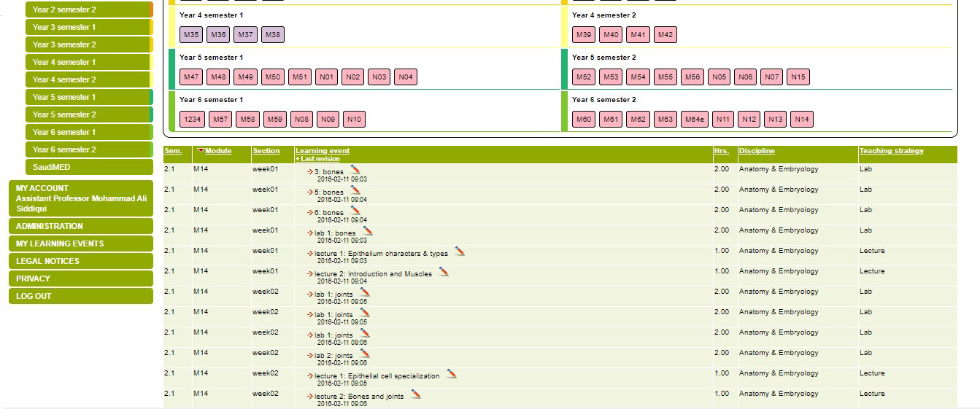Sort the table by the Module column header
980x409 pixels.
(217, 151)
